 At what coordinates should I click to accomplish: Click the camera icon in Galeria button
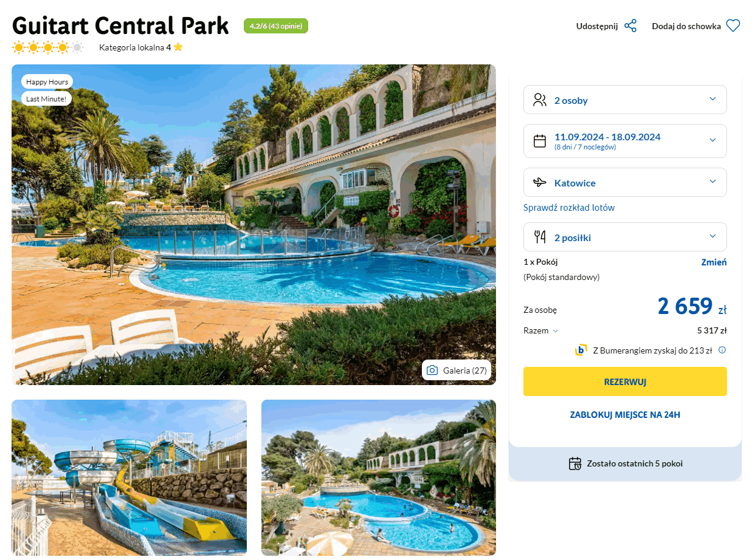[x=432, y=370]
